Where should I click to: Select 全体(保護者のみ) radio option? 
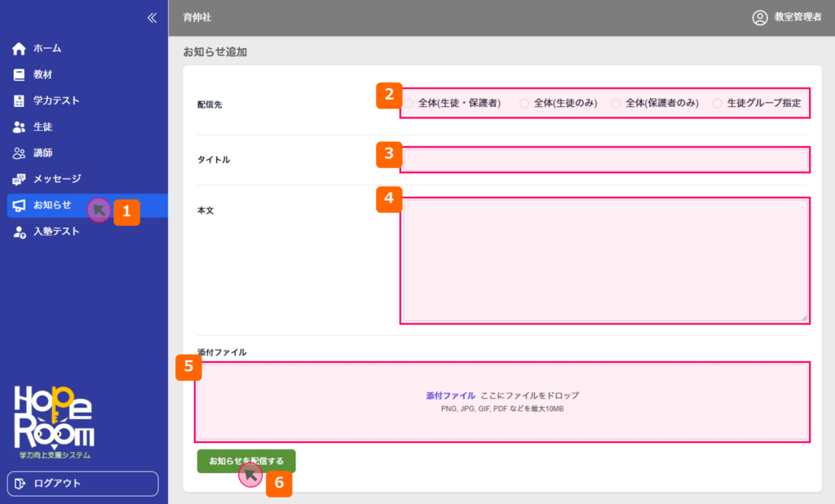[616, 104]
